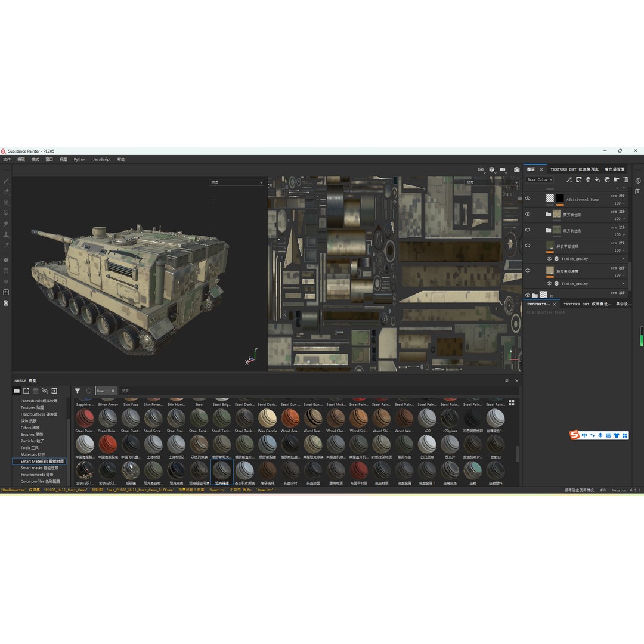Click the camera screenshot icon above viewport

click(516, 169)
